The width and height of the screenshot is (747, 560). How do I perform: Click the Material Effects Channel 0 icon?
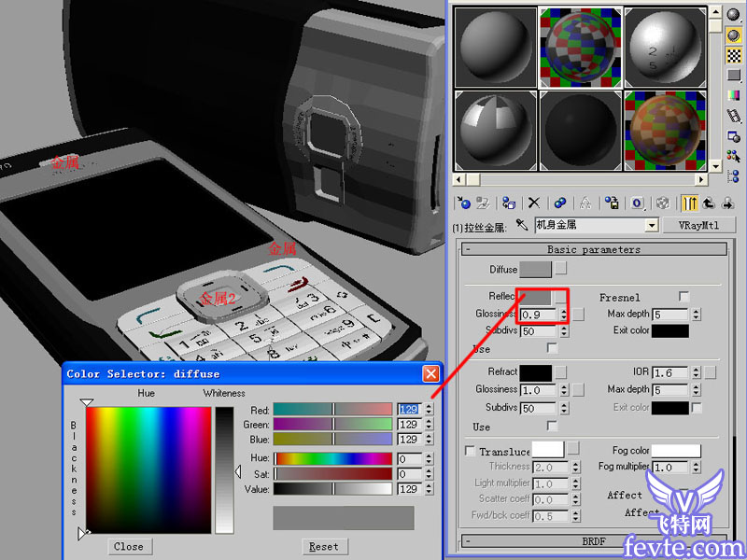[x=638, y=203]
